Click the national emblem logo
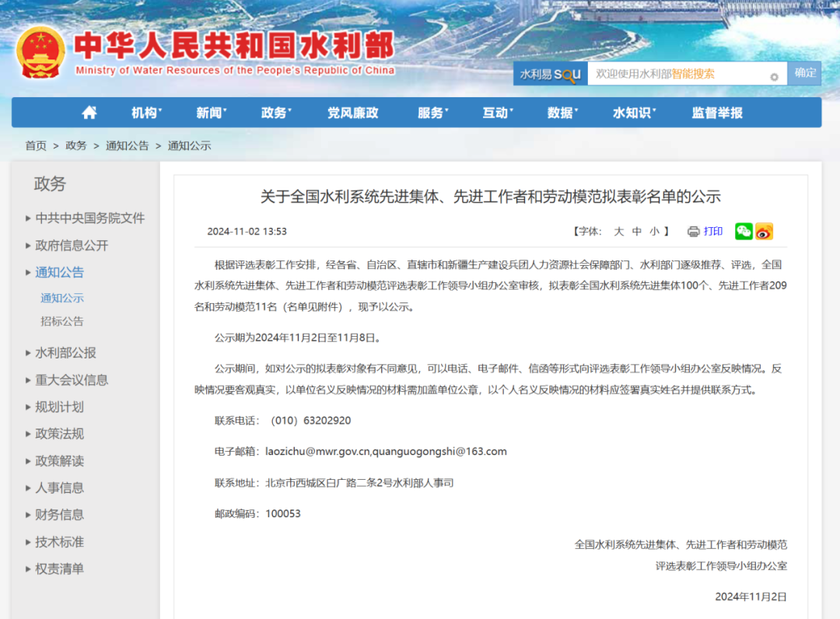This screenshot has height=619, width=840. tap(40, 52)
